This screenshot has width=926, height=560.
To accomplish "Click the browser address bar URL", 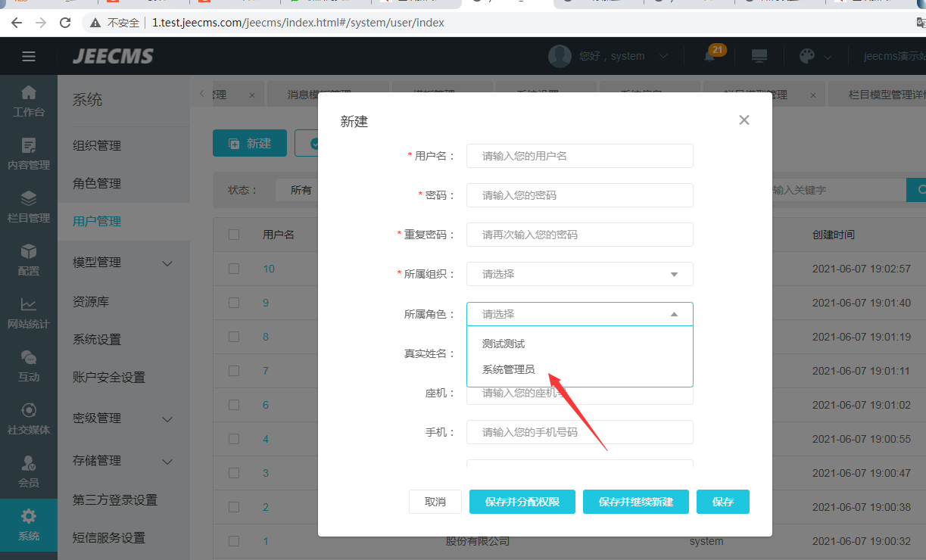I will point(298,23).
